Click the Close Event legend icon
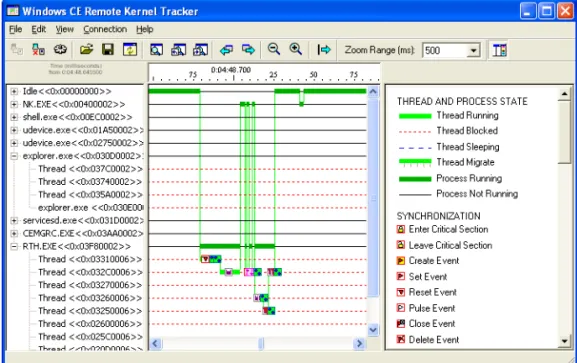Image resolution: width=577 pixels, height=363 pixels. coord(401,324)
